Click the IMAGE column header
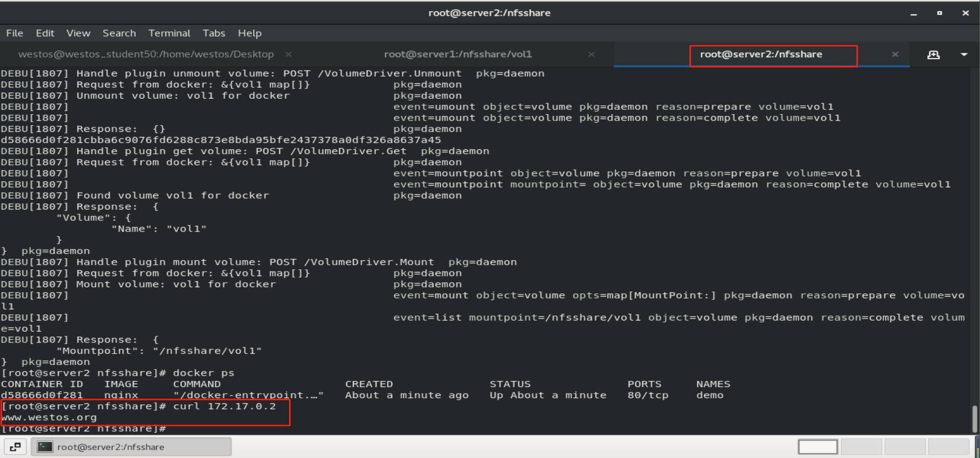The width and height of the screenshot is (980, 458). click(x=121, y=384)
